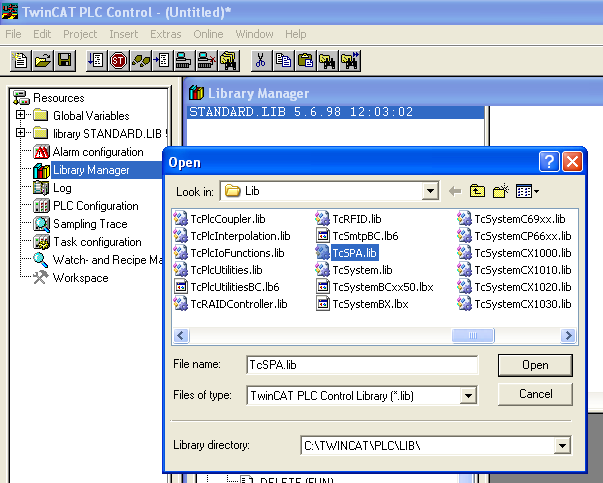The image size is (603, 483).
Task: Open the Help menu
Action: coord(296,34)
